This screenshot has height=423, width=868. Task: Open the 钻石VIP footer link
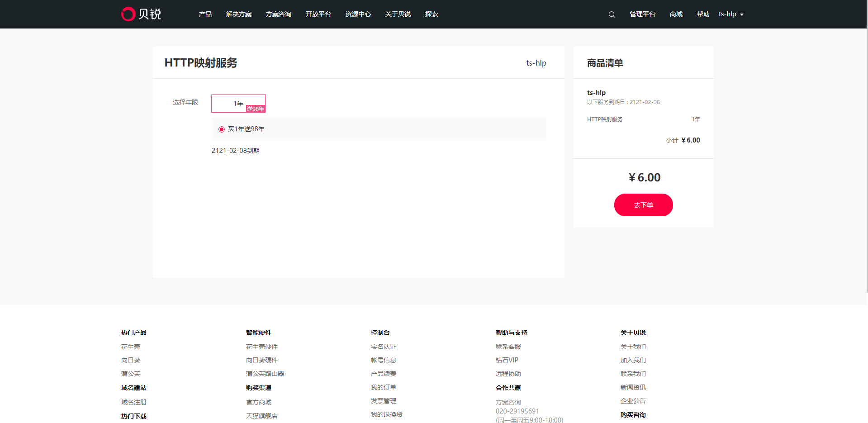point(507,360)
